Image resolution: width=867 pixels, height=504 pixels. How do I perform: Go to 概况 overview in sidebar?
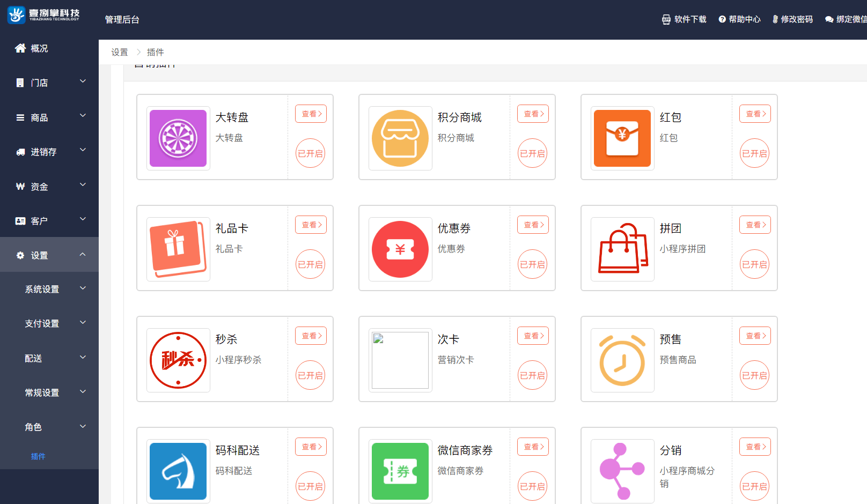coord(49,48)
